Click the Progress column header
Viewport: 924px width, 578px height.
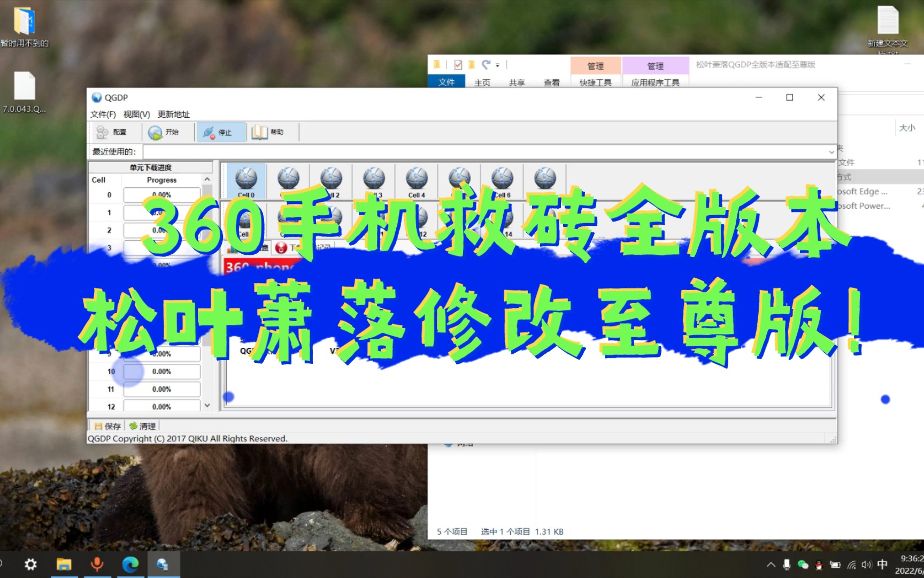[161, 180]
